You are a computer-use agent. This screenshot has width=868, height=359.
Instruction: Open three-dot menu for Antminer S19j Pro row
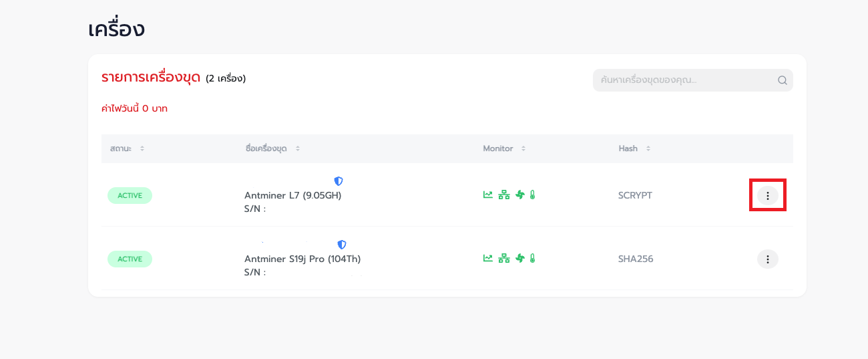(768, 259)
